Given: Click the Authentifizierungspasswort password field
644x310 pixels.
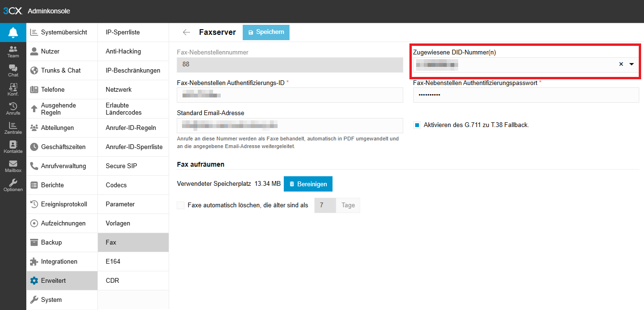Looking at the screenshot, I should (526, 95).
